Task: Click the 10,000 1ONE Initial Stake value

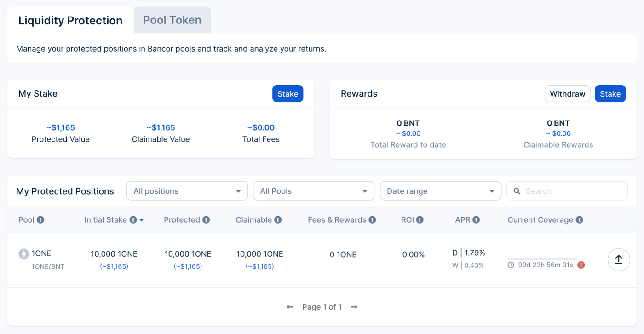Action: [x=114, y=254]
